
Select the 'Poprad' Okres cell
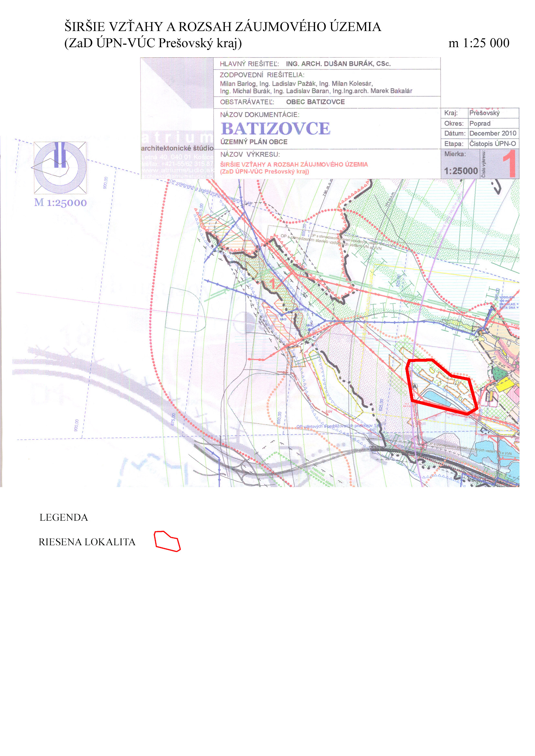493,123
